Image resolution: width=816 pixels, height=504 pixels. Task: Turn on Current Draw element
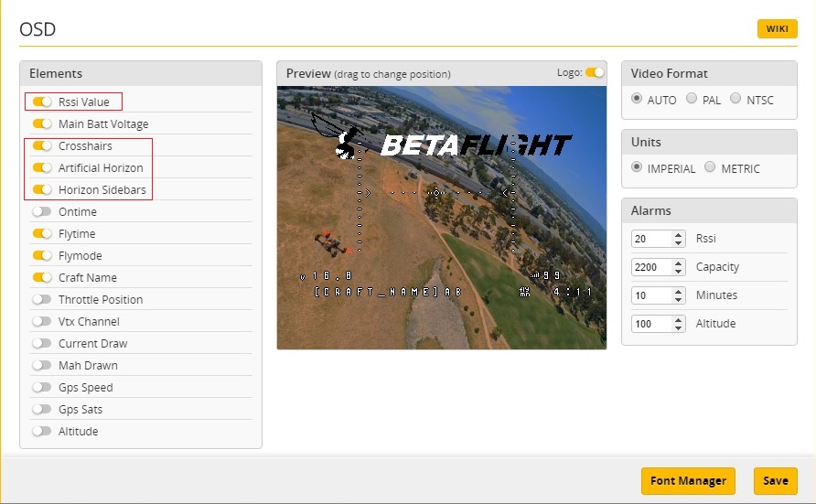coord(42,343)
